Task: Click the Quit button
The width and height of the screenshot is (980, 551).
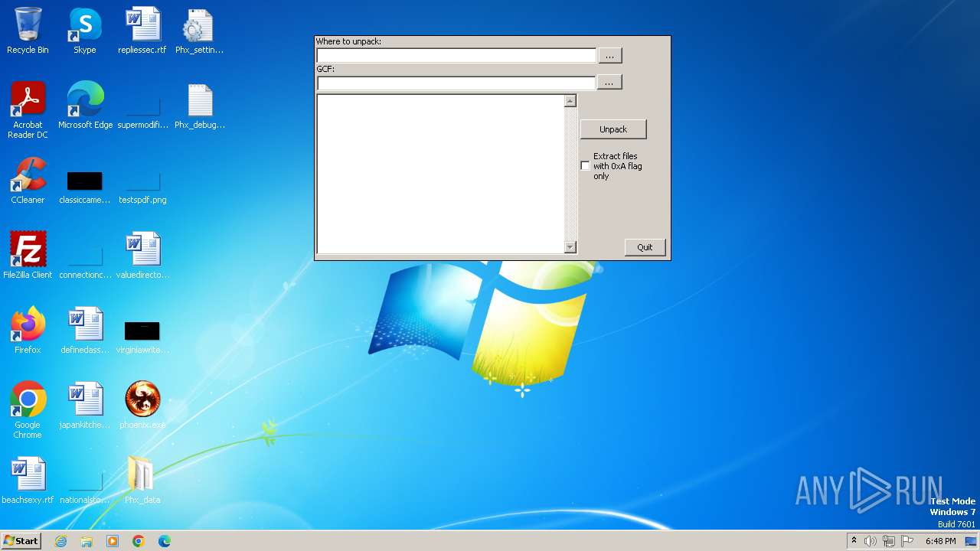Action: click(x=645, y=247)
